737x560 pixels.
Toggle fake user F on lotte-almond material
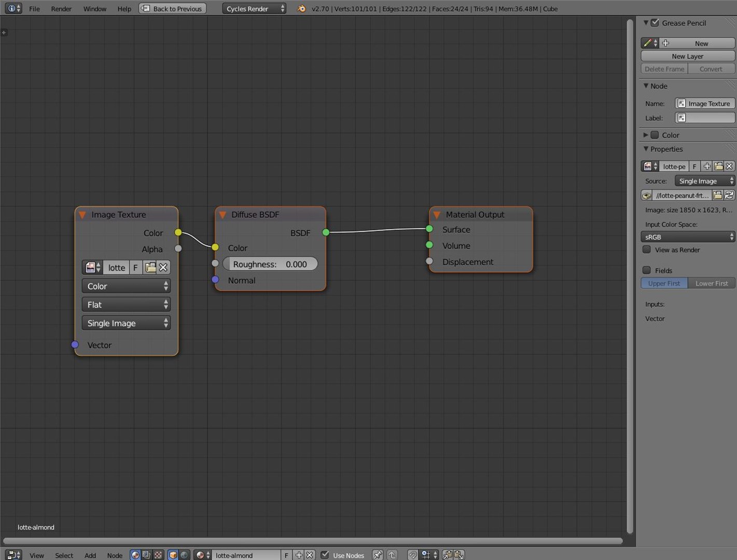click(286, 555)
